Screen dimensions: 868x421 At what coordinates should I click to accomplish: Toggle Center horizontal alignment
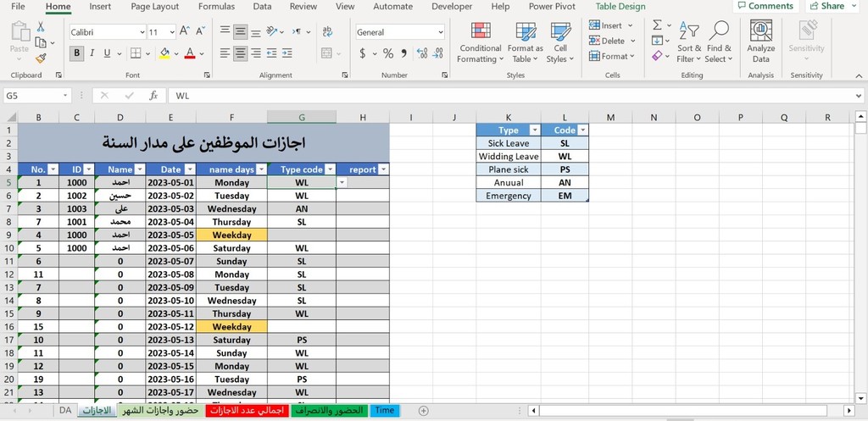tap(240, 53)
